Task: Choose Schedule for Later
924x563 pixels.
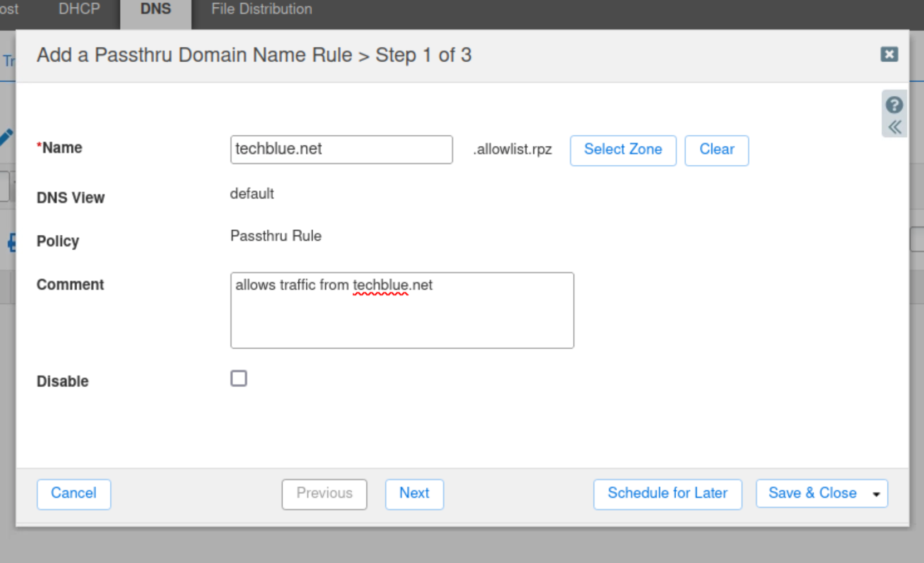Action: pyautogui.click(x=667, y=493)
